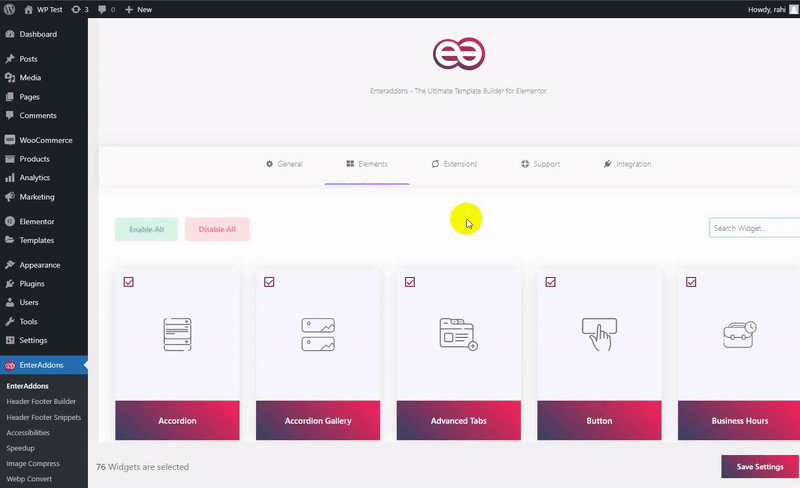Image resolution: width=800 pixels, height=488 pixels.
Task: Click the EnterAddons logo at top
Action: pos(459,54)
